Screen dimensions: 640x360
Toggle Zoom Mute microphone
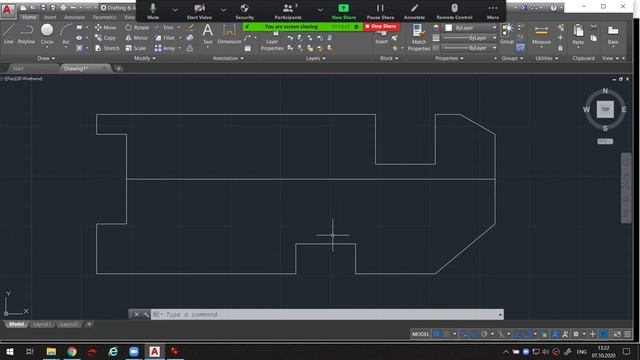pos(153,11)
